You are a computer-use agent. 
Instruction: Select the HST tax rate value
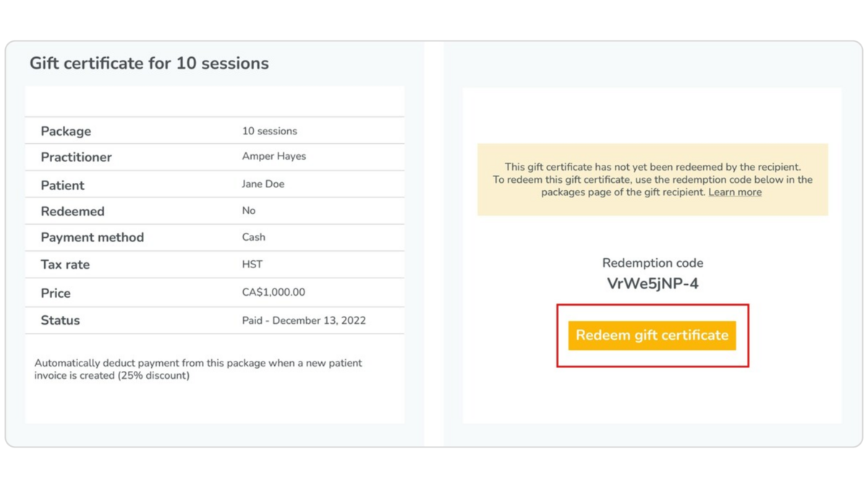252,265
